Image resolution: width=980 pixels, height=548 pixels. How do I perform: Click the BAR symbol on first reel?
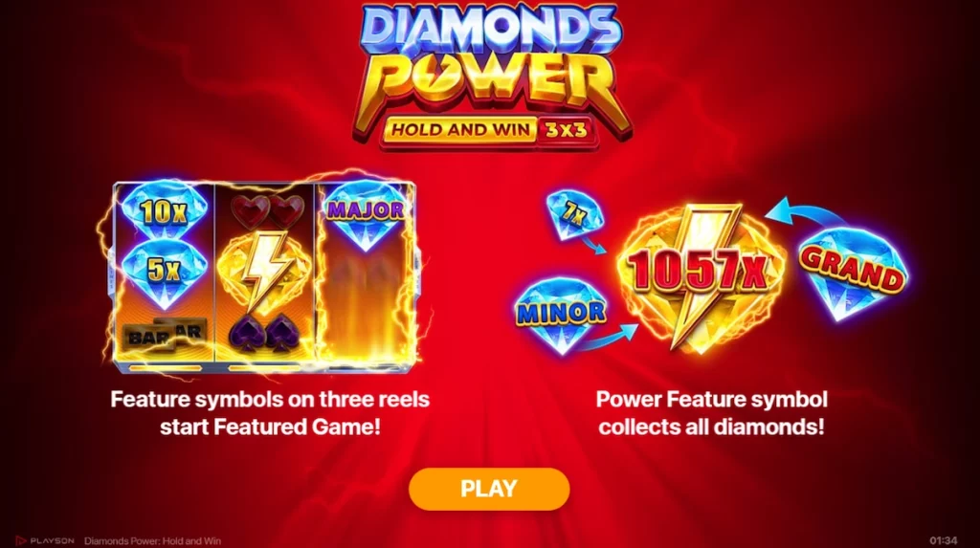[164, 335]
